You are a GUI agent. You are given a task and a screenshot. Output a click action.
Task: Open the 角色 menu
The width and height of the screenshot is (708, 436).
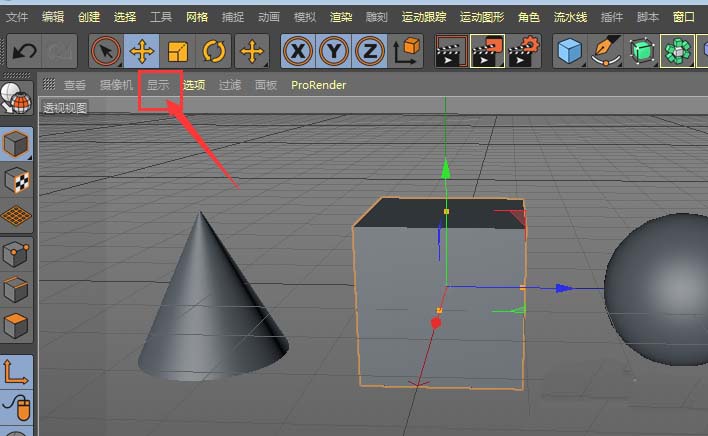tap(529, 17)
